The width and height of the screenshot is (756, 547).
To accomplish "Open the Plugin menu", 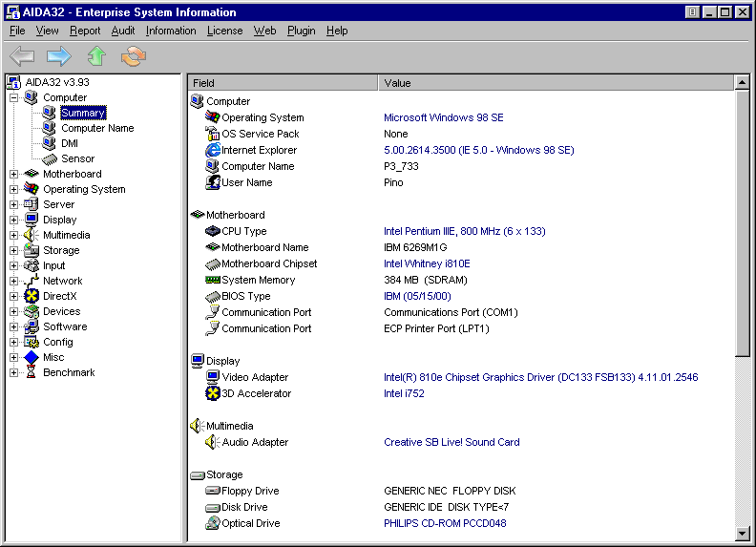I will [x=301, y=31].
